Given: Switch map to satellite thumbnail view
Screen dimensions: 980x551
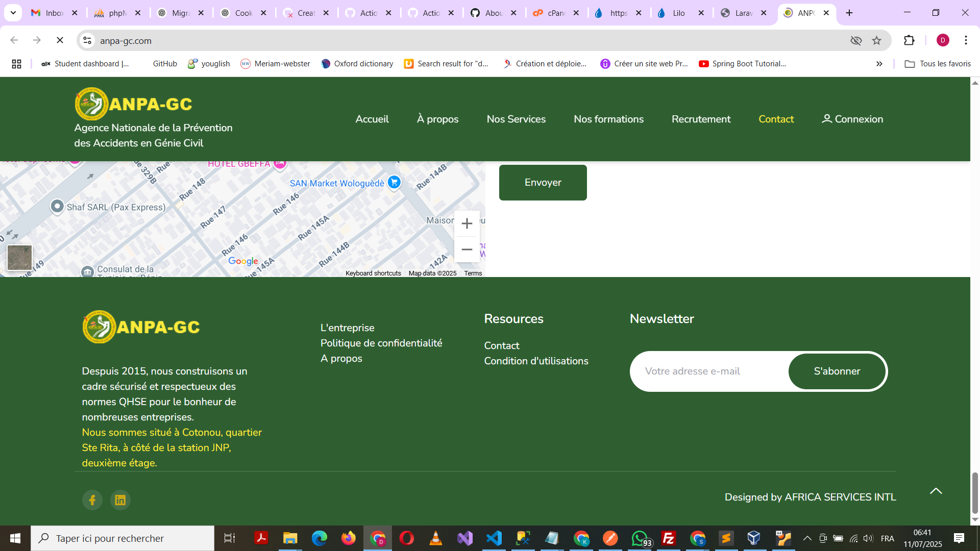Looking at the screenshot, I should tap(19, 258).
